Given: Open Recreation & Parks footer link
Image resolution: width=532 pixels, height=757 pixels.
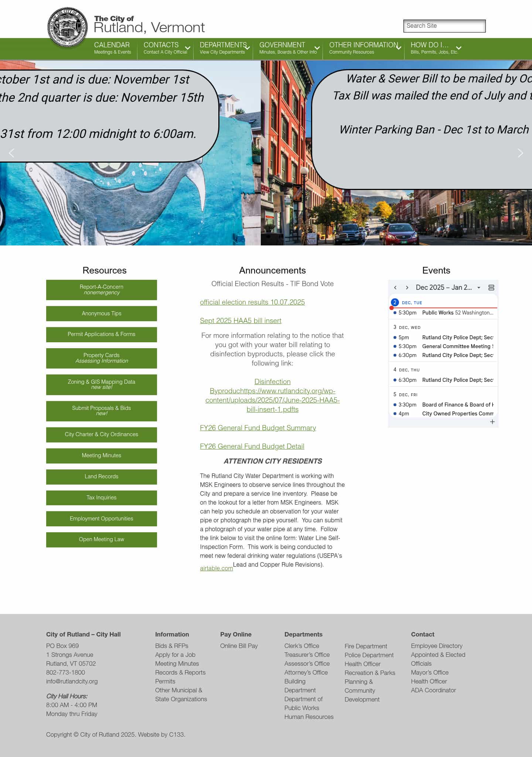Looking at the screenshot, I should click(x=370, y=673).
